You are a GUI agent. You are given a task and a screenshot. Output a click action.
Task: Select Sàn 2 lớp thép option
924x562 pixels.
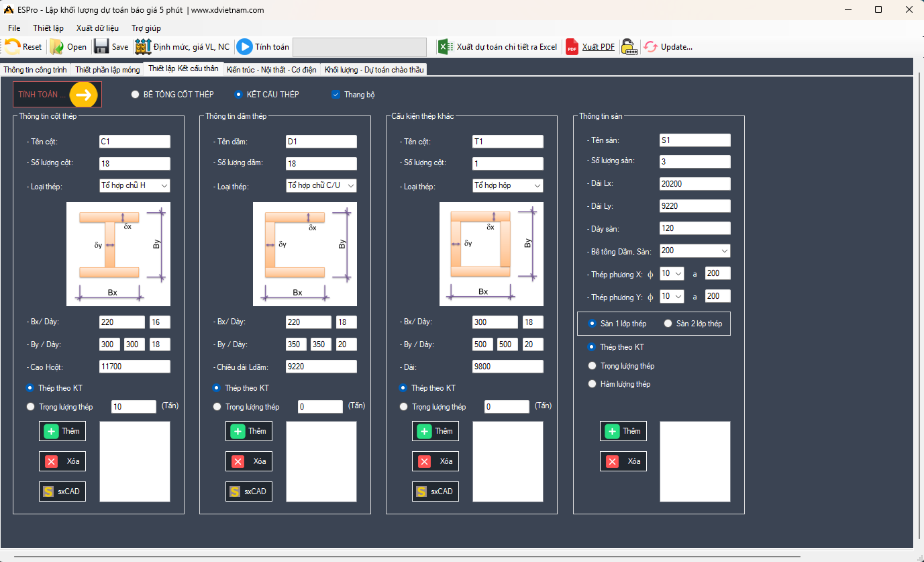(668, 324)
